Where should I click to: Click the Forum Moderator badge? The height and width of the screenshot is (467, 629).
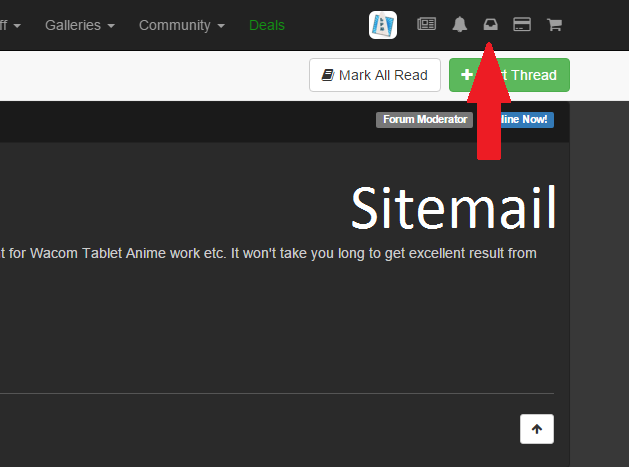424,120
